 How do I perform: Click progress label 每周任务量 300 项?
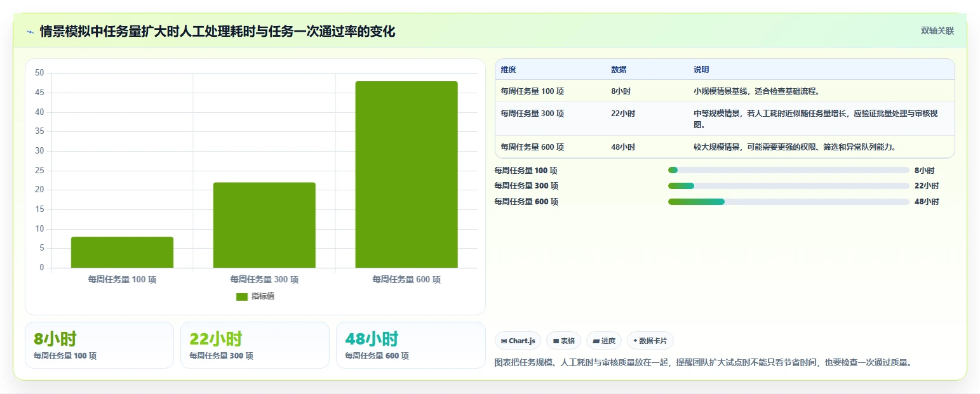pos(526,186)
